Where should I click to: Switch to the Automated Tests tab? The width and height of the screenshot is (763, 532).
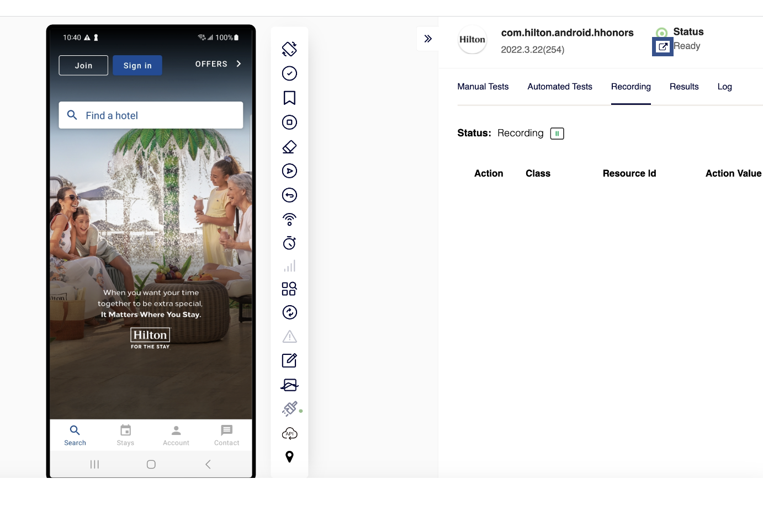point(560,87)
